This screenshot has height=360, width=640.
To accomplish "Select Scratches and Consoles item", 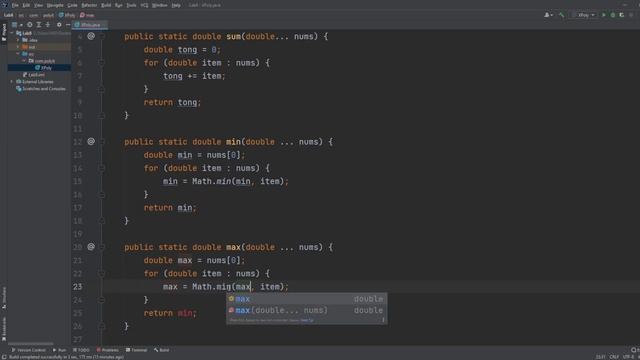I will [41, 89].
